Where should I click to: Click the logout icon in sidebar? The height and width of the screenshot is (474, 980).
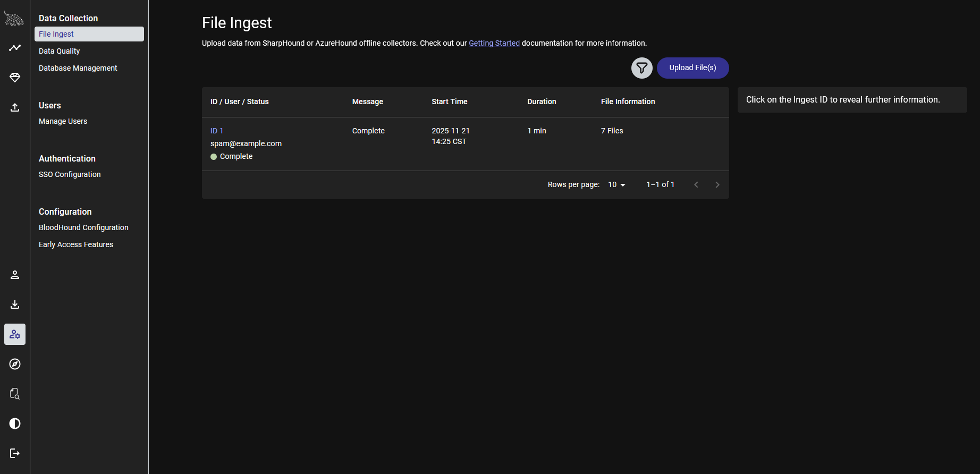[15, 453]
